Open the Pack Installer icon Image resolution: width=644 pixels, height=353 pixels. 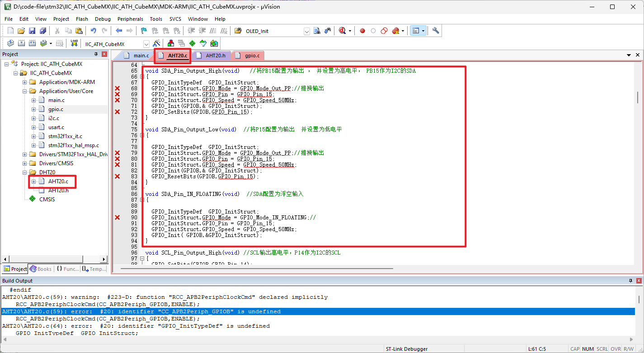click(214, 43)
